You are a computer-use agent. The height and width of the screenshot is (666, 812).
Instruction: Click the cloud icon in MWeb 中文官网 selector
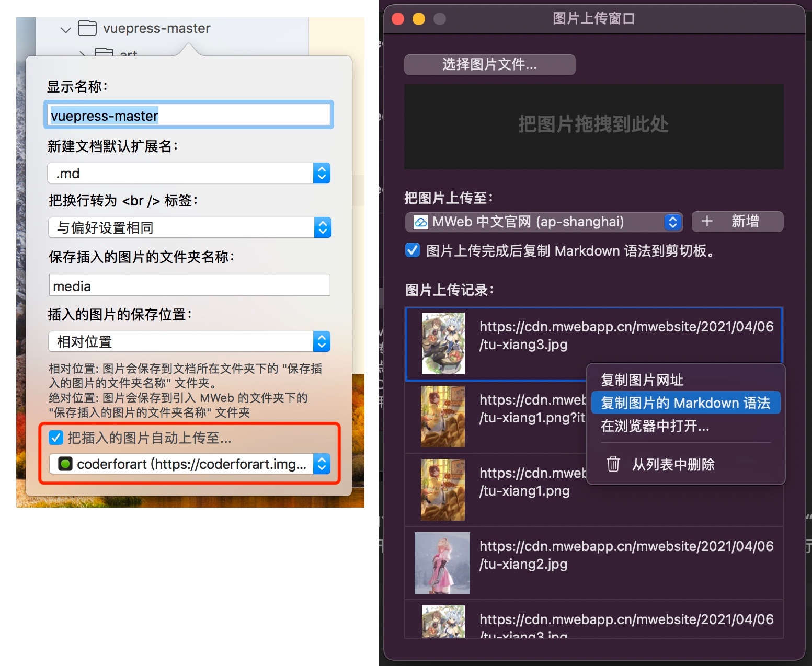420,222
